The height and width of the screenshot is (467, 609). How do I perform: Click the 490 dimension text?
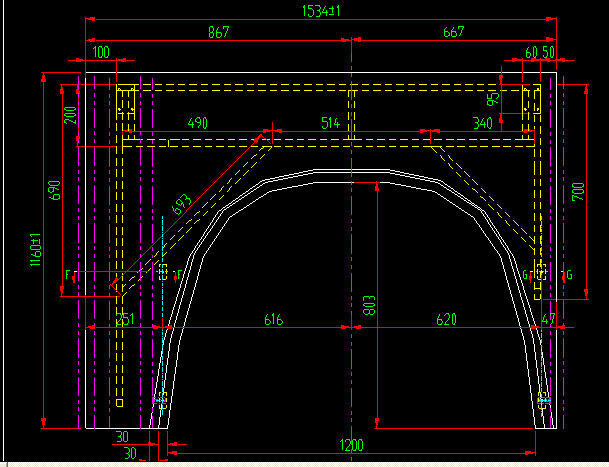pos(197,123)
